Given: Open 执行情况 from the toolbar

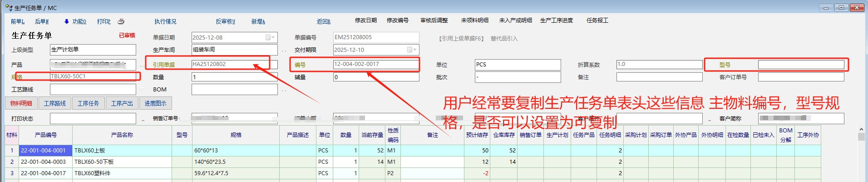Looking at the screenshot, I should pyautogui.click(x=165, y=21).
